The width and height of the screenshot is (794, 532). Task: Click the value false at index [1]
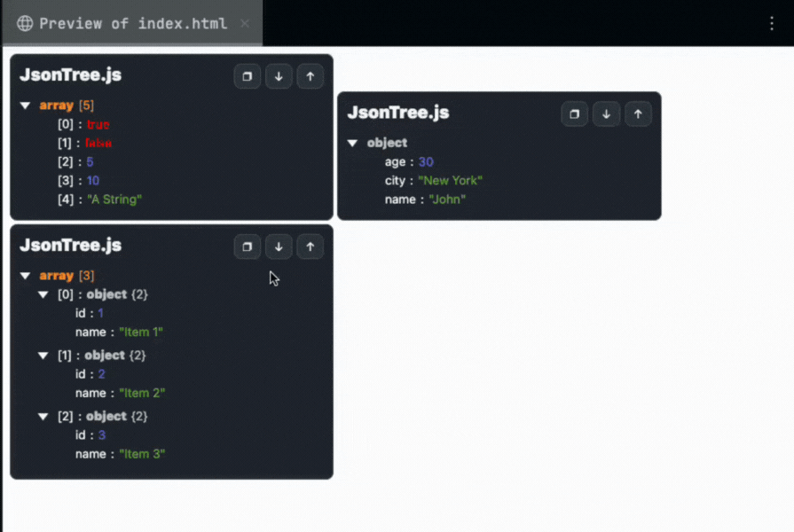(x=98, y=144)
